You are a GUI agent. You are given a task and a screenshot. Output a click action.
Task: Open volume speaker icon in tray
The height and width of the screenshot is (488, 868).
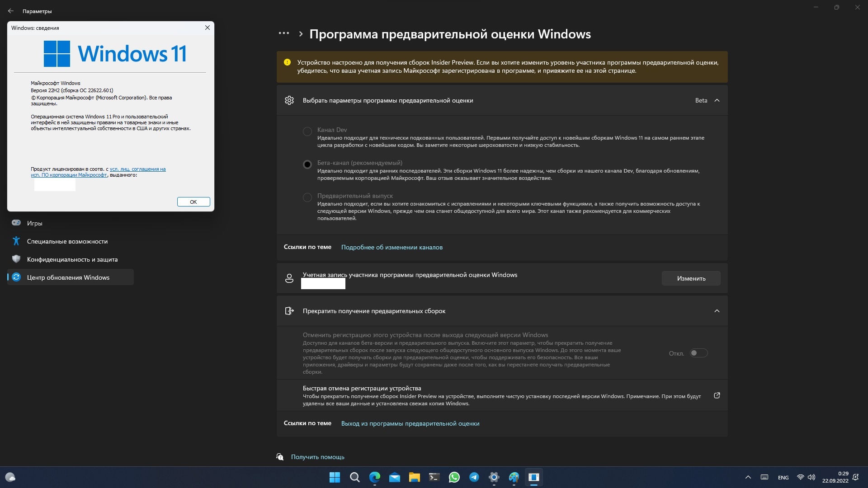[x=811, y=477]
